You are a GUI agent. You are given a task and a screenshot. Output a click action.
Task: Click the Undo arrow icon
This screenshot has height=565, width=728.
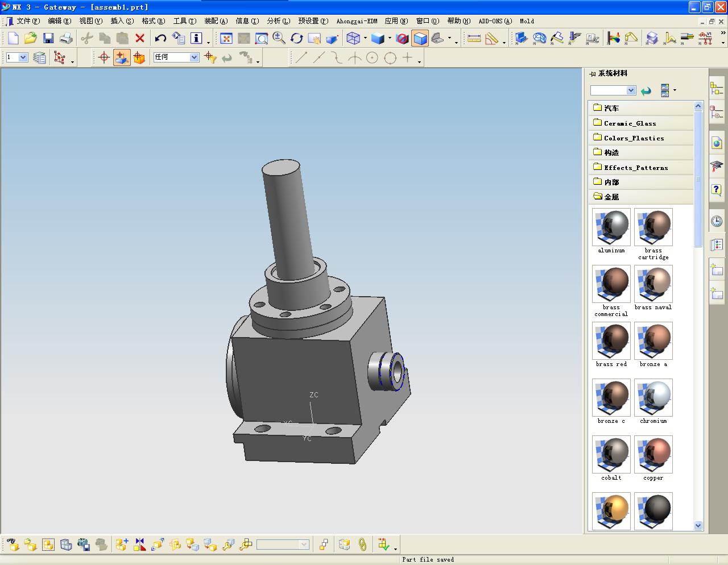(x=160, y=38)
